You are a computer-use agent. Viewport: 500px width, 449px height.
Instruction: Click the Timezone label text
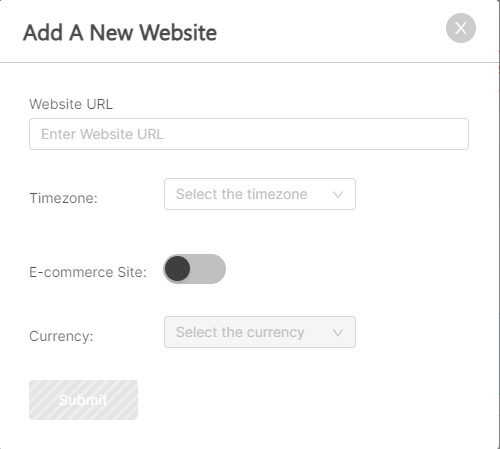63,198
